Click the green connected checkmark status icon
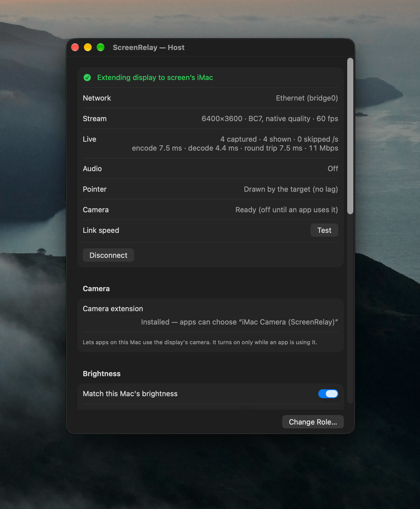The width and height of the screenshot is (420, 509). pyautogui.click(x=87, y=78)
